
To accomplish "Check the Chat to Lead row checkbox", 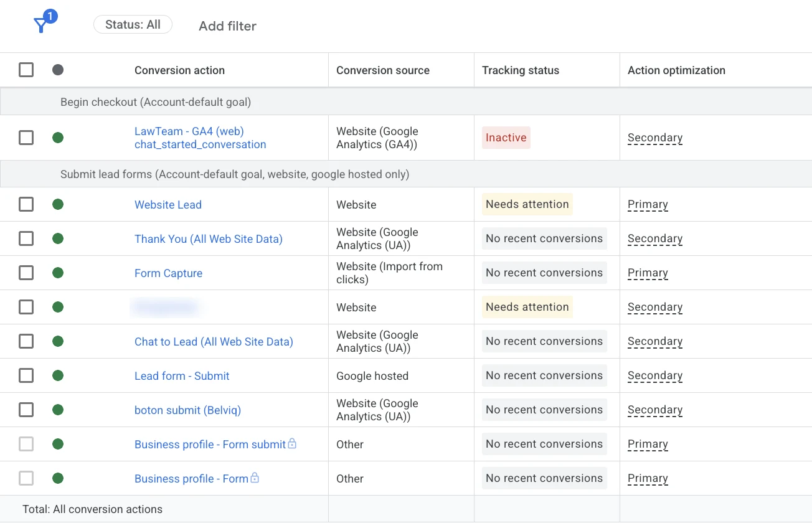I will coord(26,341).
